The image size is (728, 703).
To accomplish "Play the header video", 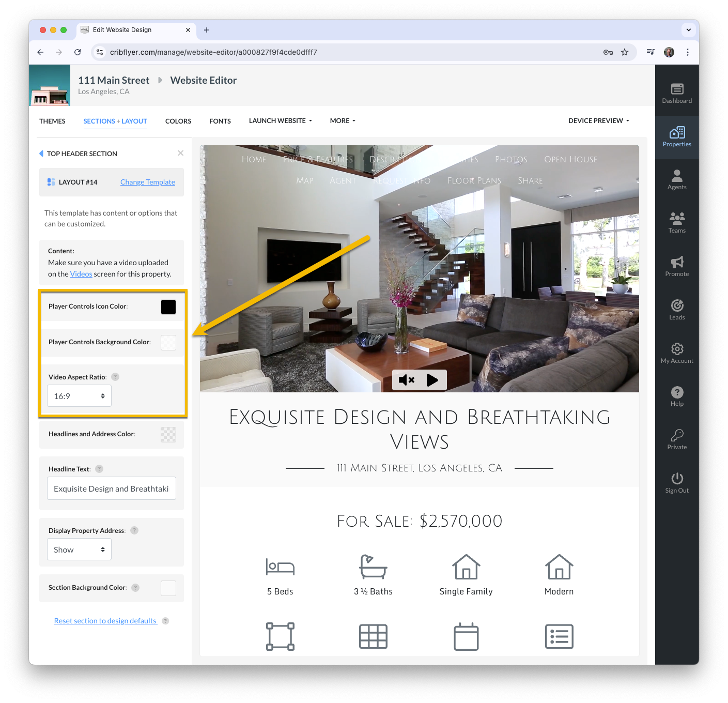I will coord(432,380).
